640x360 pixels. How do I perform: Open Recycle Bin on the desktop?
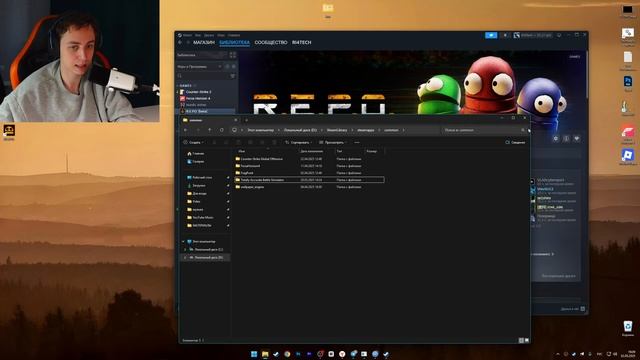click(628, 328)
